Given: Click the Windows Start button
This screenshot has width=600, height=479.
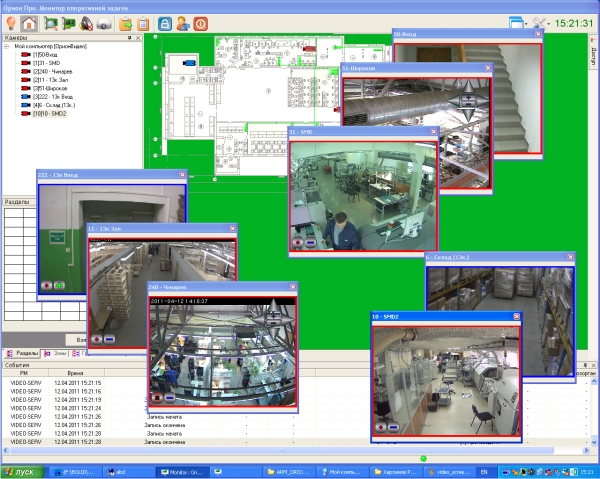Looking at the screenshot, I should coord(20,471).
